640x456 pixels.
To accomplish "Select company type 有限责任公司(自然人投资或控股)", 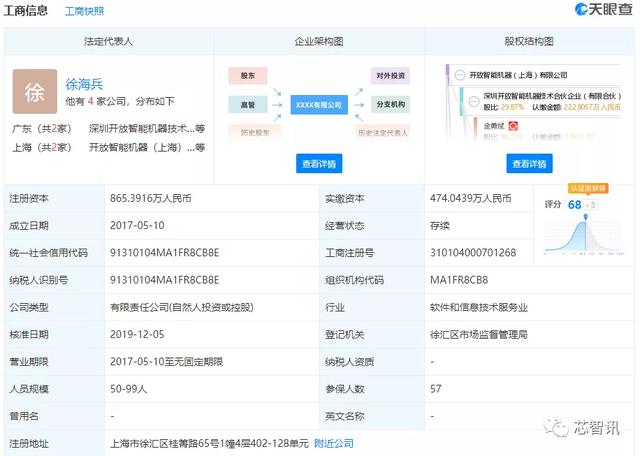I will pos(182,307).
